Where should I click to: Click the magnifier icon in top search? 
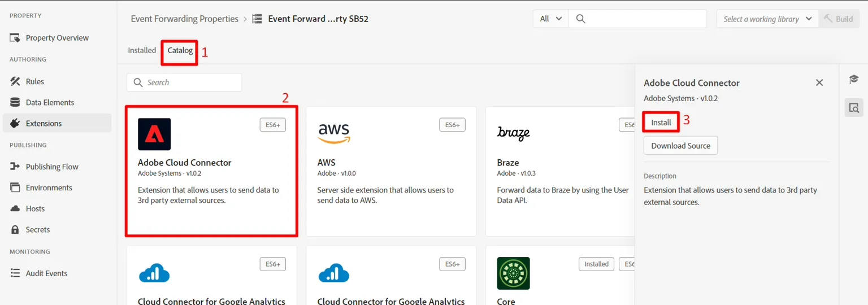tap(580, 19)
